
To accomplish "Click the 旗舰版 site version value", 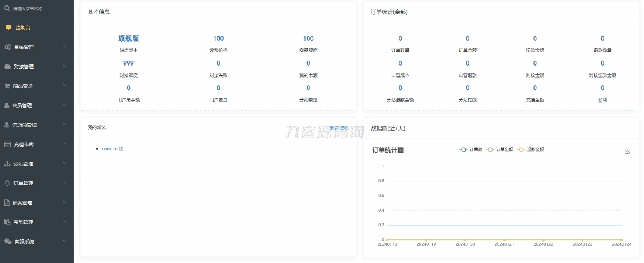I will pyautogui.click(x=128, y=39).
